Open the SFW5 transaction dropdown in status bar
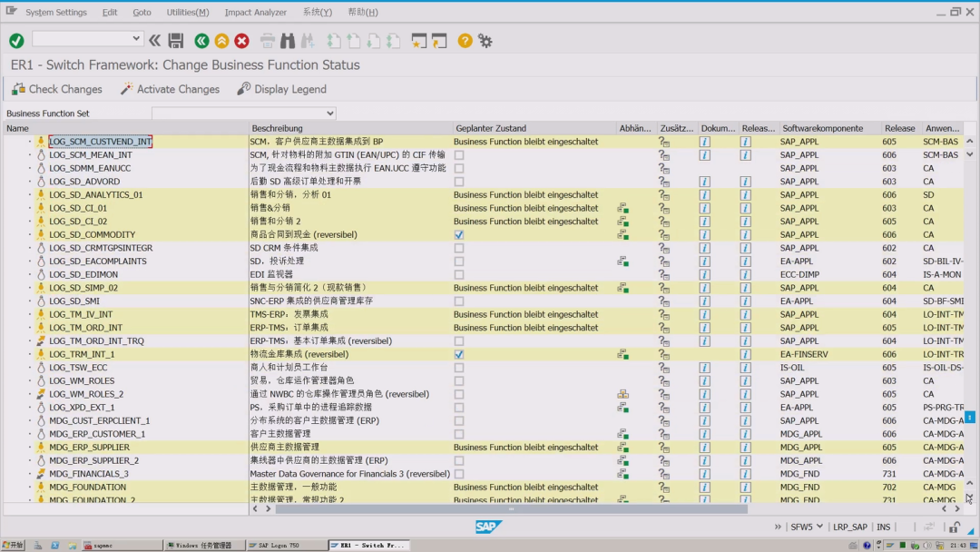The height and width of the screenshot is (552, 980). click(x=819, y=527)
